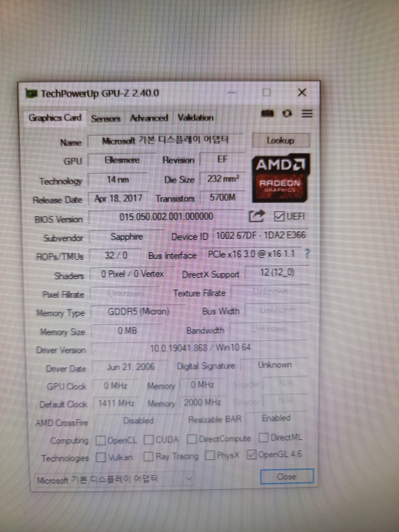Toggle the Ray Tracing checkbox

point(148,456)
